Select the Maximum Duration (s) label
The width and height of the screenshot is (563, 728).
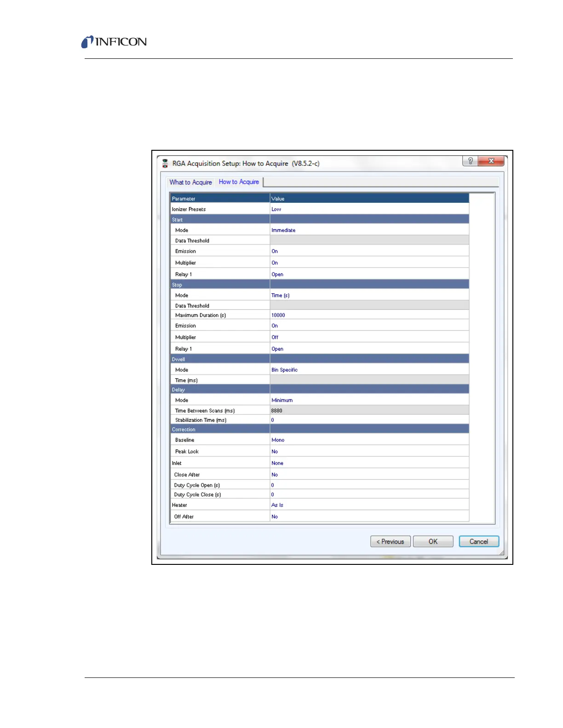coord(200,315)
